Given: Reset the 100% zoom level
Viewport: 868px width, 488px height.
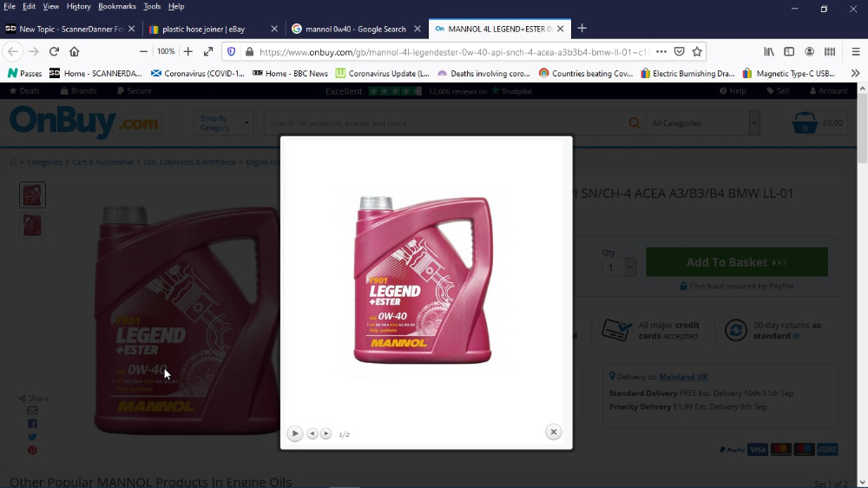Looking at the screenshot, I should [166, 51].
